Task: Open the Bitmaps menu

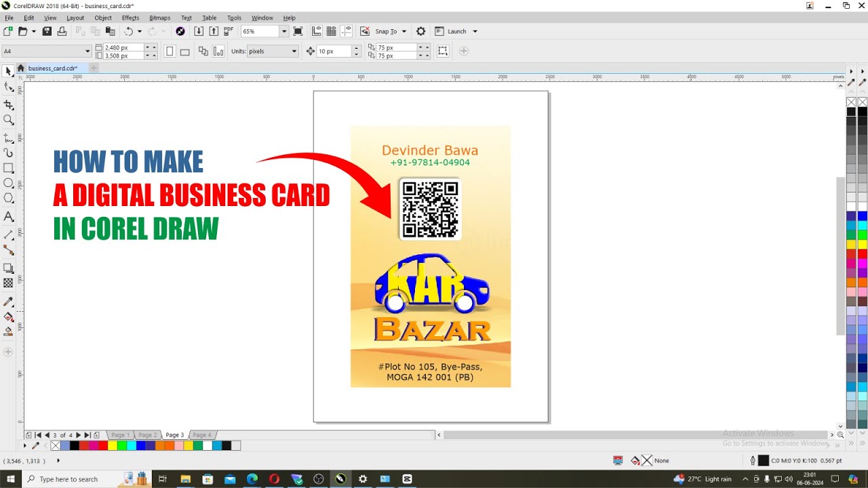Action: point(160,18)
